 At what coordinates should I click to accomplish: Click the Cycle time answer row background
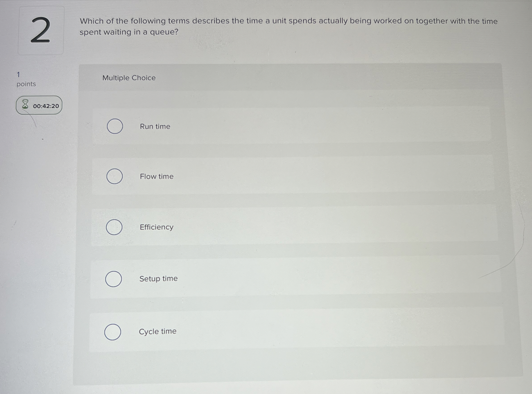point(310,331)
